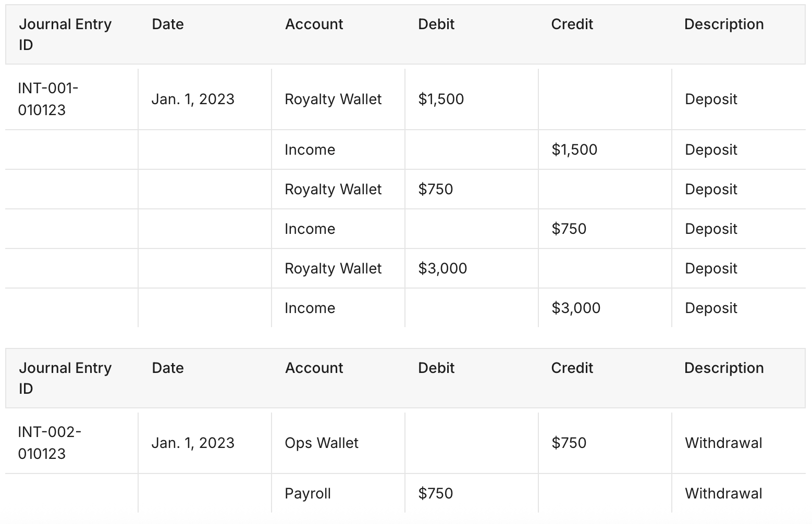Select the $1,500 credit cell for Income
The image size is (812, 524).
574,149
